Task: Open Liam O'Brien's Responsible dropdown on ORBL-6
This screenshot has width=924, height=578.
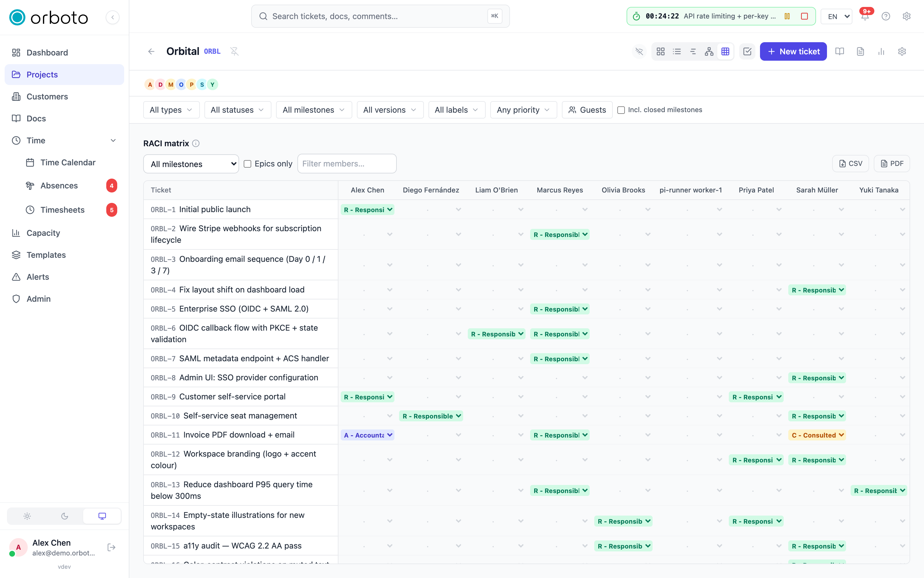Action: (x=496, y=334)
